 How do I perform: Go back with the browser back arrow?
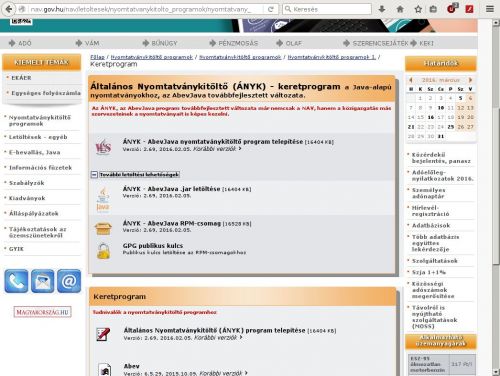pos(8,9)
